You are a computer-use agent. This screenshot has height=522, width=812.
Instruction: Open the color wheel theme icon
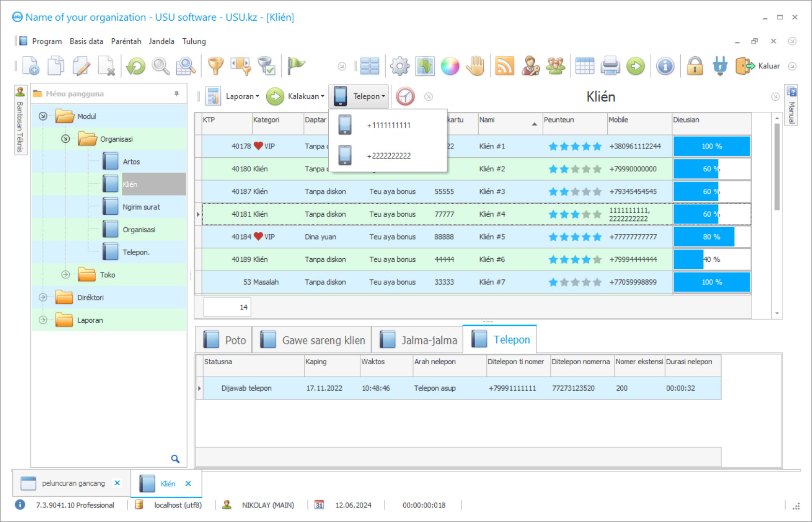coord(450,66)
